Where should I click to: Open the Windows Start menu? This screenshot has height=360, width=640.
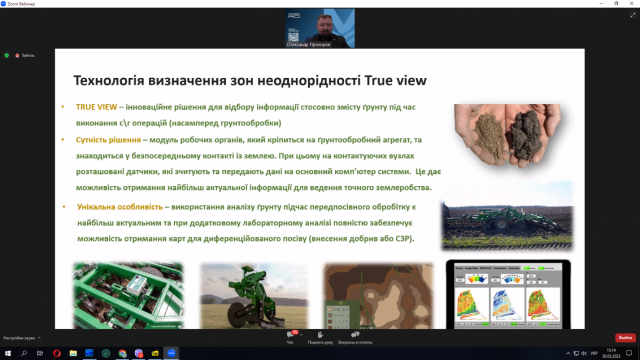[x=8, y=353]
